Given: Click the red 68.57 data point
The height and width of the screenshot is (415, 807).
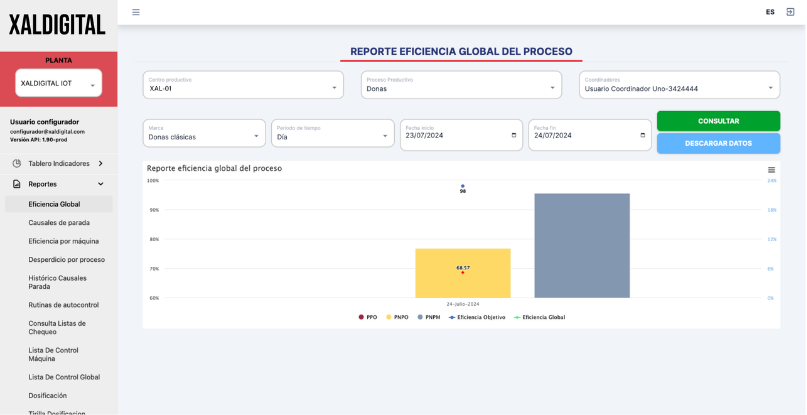Looking at the screenshot, I should [463, 272].
